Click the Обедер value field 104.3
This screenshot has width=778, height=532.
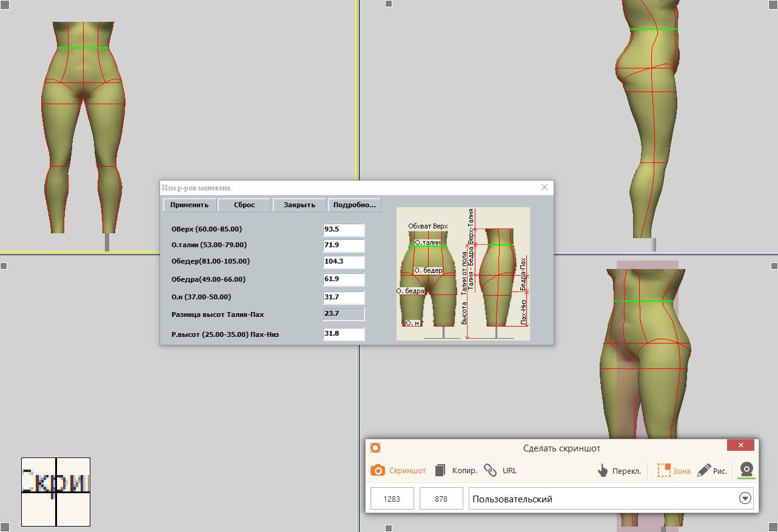343,262
